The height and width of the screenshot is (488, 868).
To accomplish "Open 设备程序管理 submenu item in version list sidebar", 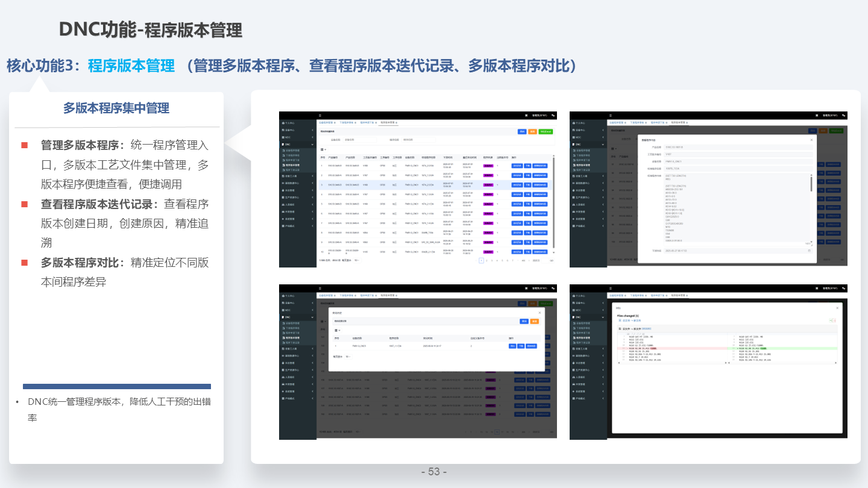I will point(292,151).
